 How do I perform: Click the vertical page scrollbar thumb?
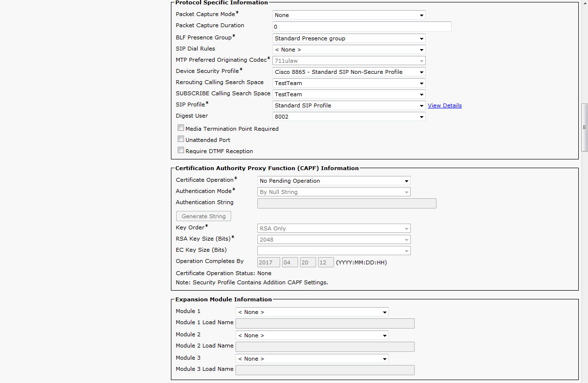coord(585,127)
